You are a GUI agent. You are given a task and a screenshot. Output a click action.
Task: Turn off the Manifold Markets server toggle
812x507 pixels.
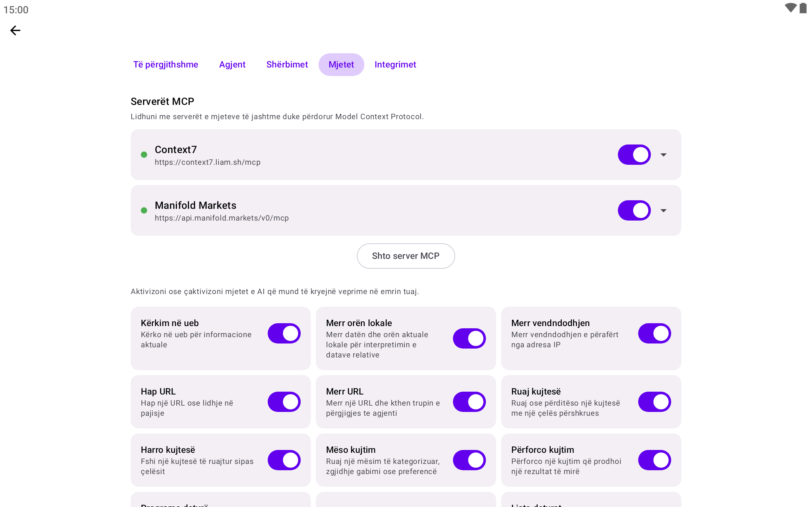point(634,210)
